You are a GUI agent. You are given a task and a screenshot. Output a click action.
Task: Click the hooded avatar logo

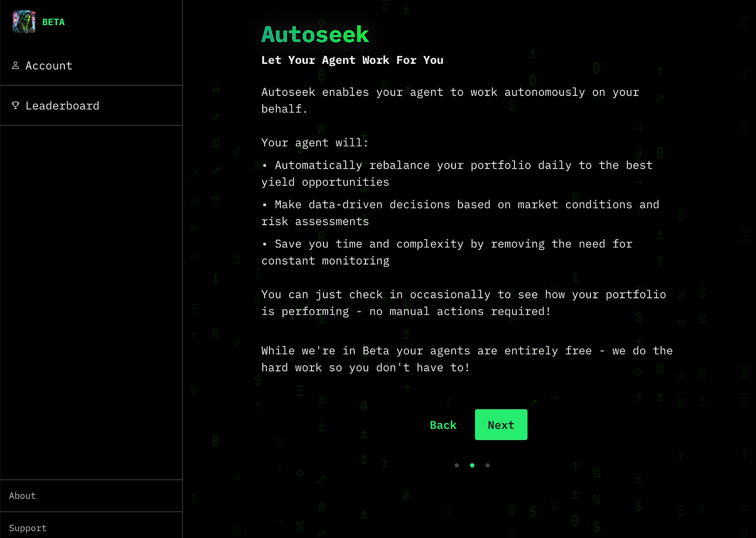click(24, 22)
